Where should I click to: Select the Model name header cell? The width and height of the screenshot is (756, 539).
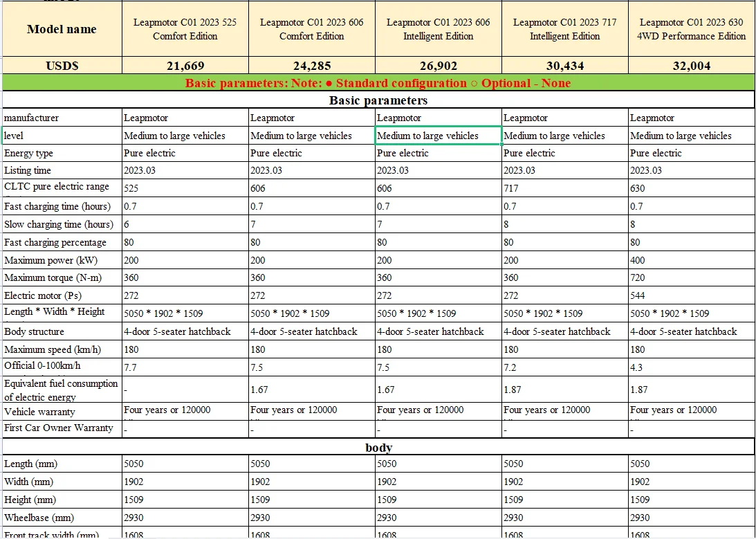62,29
